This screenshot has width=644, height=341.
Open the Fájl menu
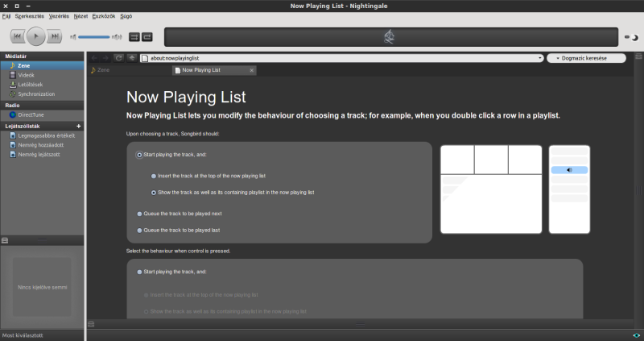coord(6,16)
